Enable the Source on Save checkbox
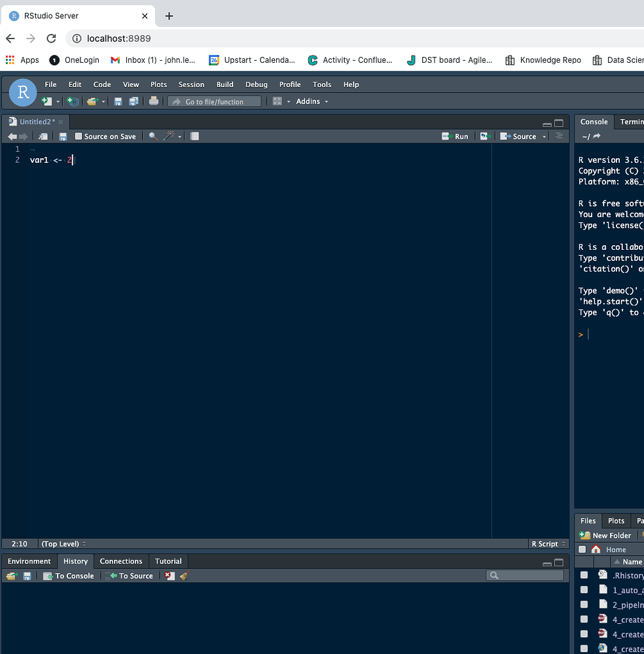644x654 pixels. 78,136
